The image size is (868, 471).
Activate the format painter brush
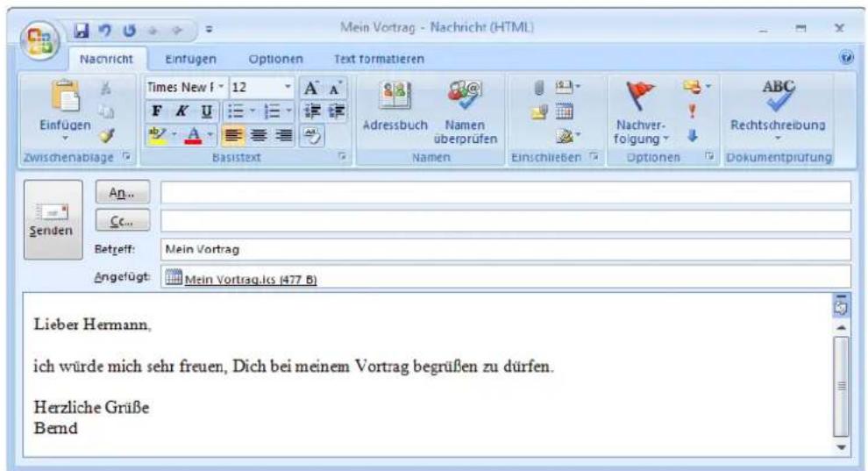(106, 135)
